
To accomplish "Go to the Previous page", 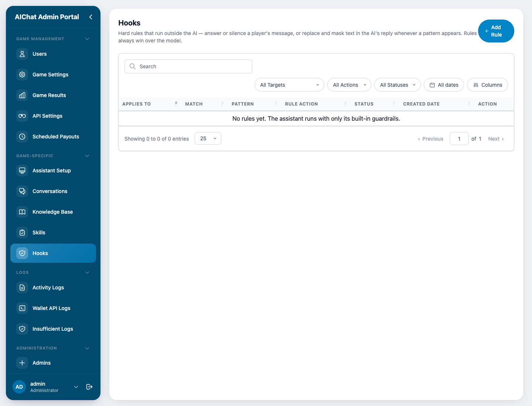I will (430, 139).
